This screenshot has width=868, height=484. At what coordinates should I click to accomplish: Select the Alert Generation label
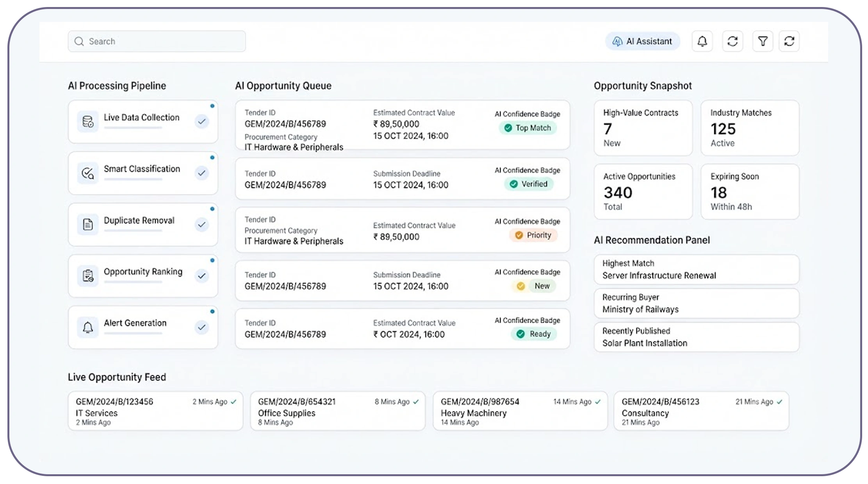135,323
